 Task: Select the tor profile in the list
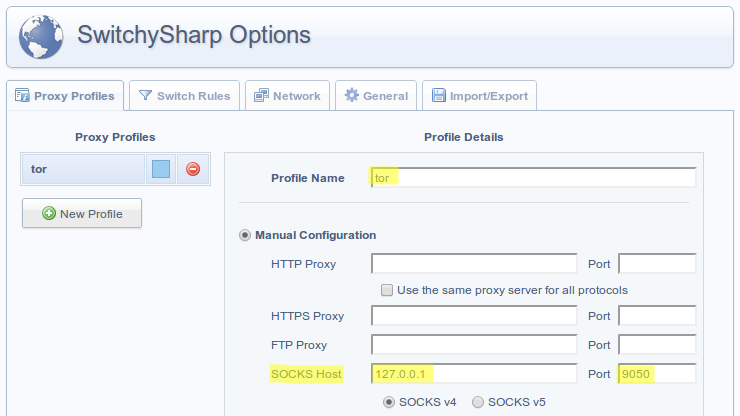83,169
